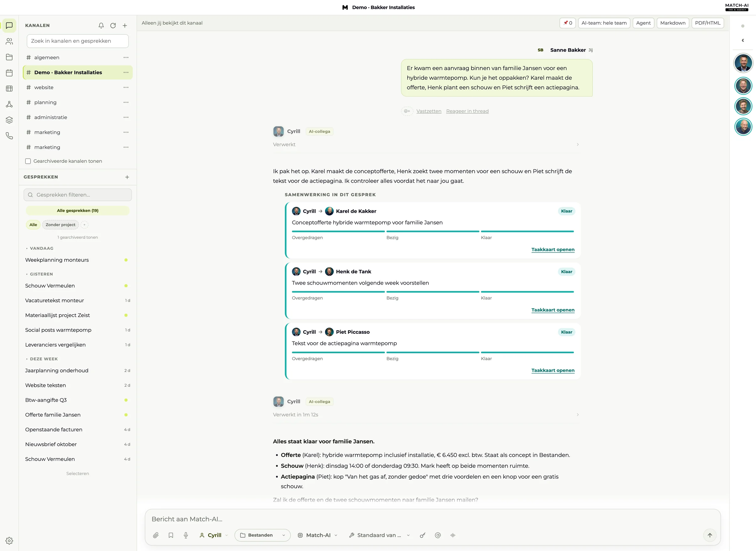Image resolution: width=756 pixels, height=551 pixels.
Task: Select Demo · Bakker Installaties channel
Action: pos(77,72)
